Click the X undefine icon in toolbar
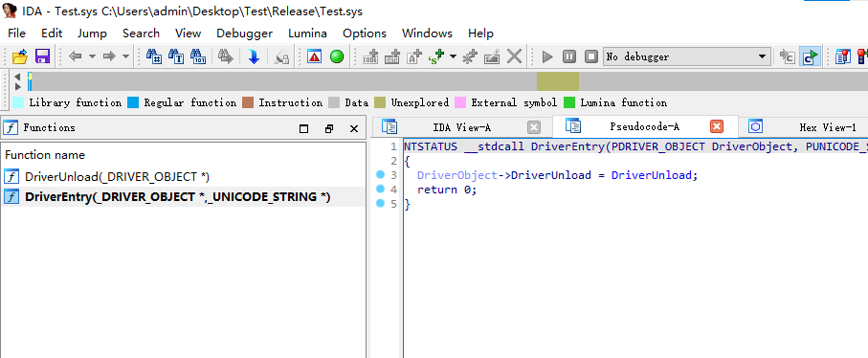This screenshot has width=868, height=358. click(x=514, y=56)
